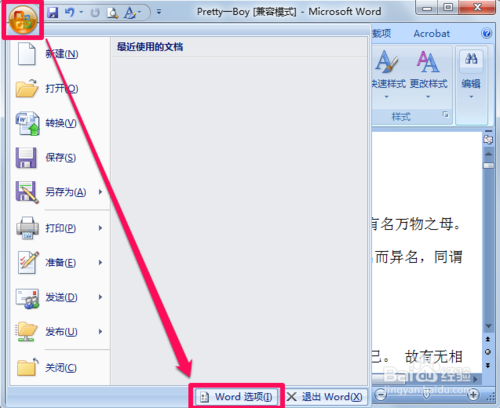Click the round Office button
The height and width of the screenshot is (408, 500).
click(x=23, y=19)
